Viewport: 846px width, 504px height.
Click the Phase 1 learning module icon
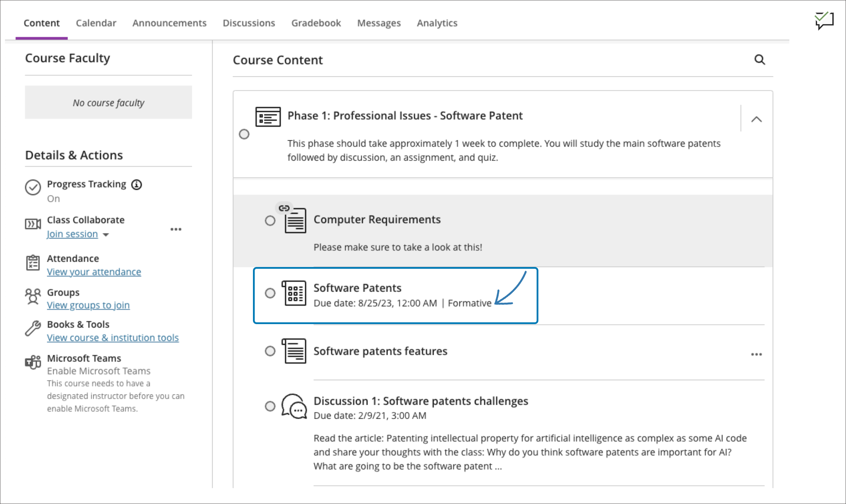[268, 116]
